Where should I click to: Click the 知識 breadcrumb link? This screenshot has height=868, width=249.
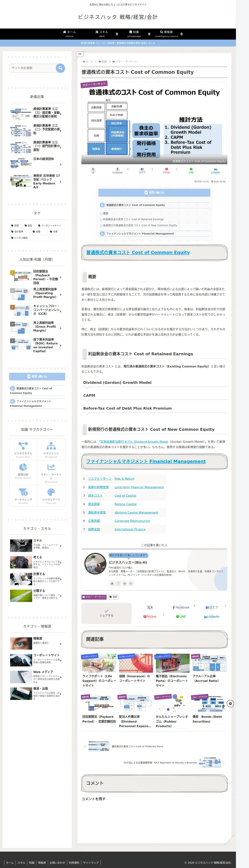point(104,62)
